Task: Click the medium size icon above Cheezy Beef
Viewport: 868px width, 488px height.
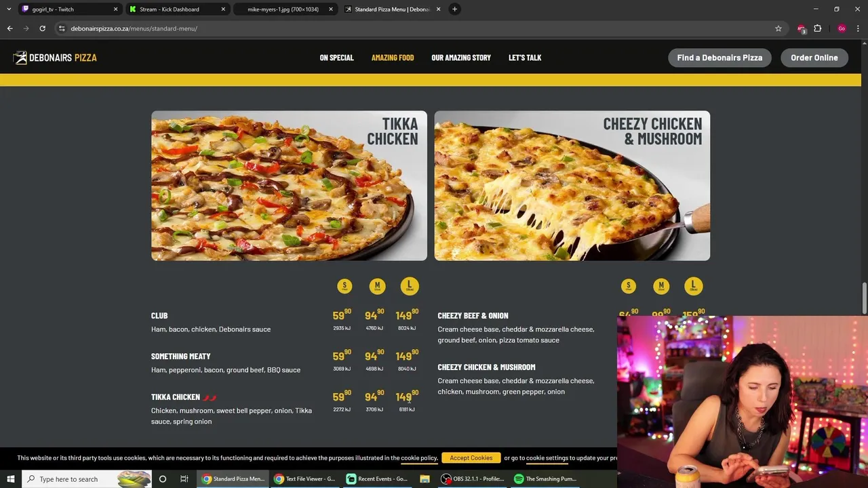Action: [661, 286]
